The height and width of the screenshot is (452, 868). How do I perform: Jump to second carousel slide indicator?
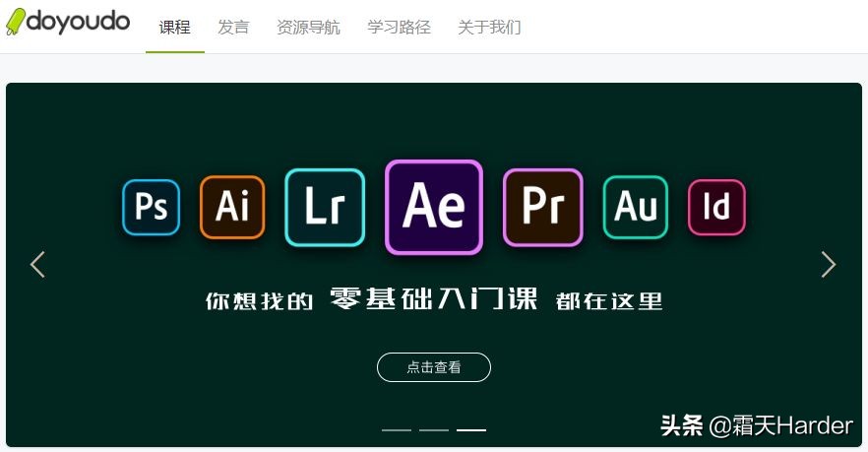coord(434,429)
